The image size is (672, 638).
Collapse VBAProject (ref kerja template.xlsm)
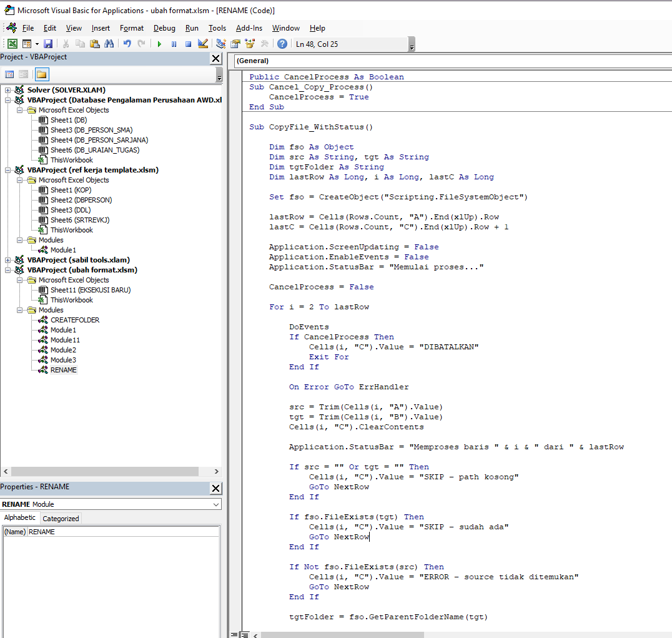pos(7,170)
